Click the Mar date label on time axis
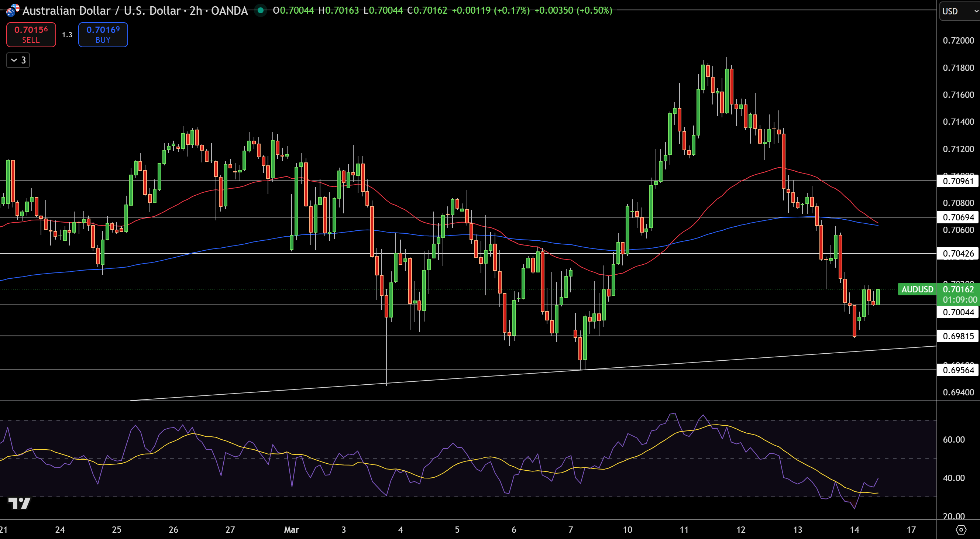The width and height of the screenshot is (980, 539). 291,529
